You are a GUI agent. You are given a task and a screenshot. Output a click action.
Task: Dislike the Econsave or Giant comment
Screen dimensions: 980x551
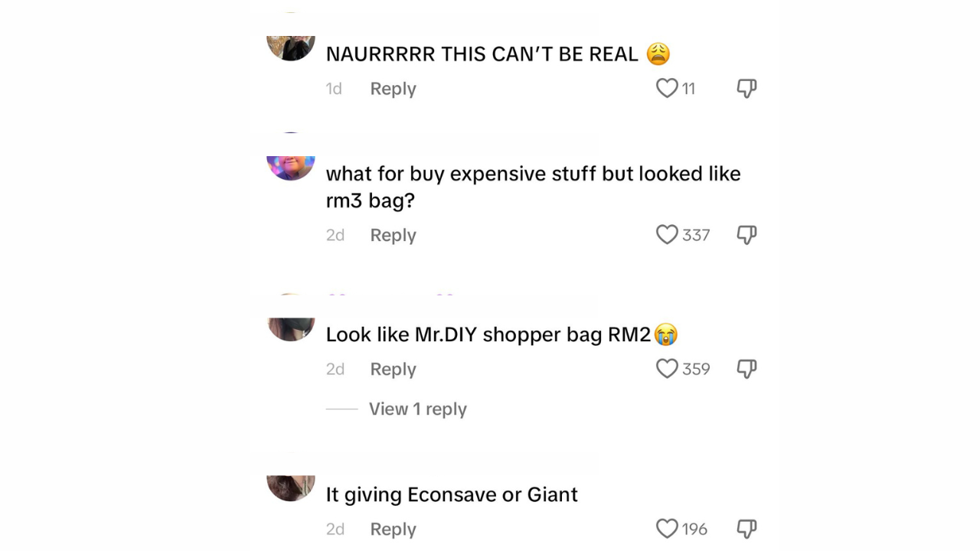pos(746,529)
